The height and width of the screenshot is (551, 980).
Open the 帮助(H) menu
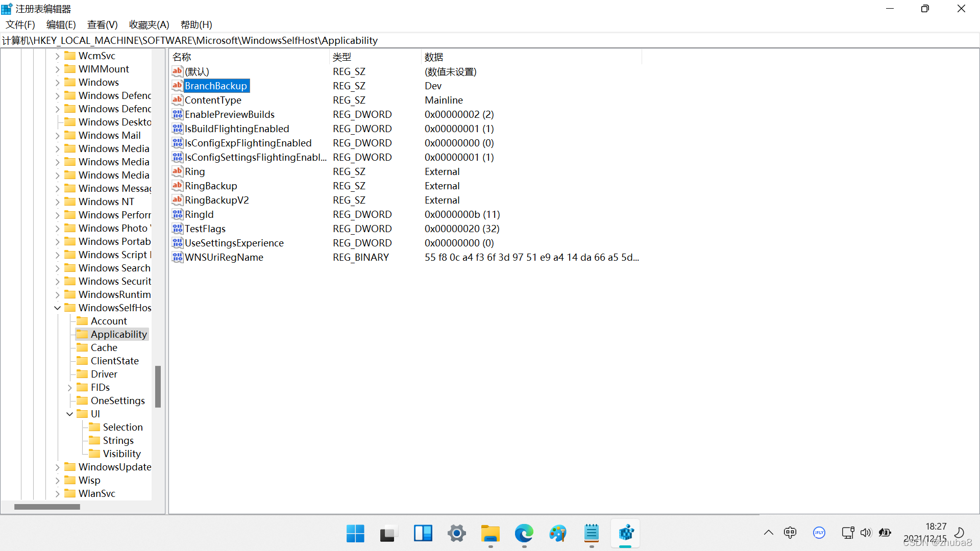click(x=196, y=24)
